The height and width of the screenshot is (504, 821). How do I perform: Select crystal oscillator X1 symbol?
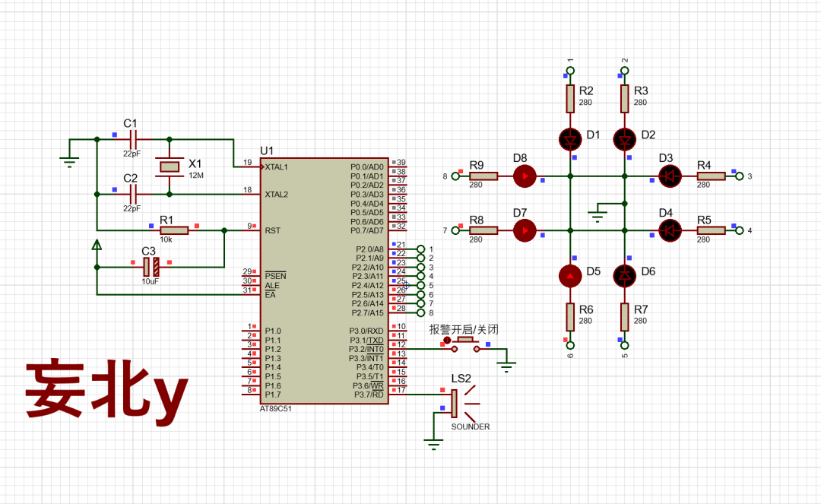click(x=169, y=167)
